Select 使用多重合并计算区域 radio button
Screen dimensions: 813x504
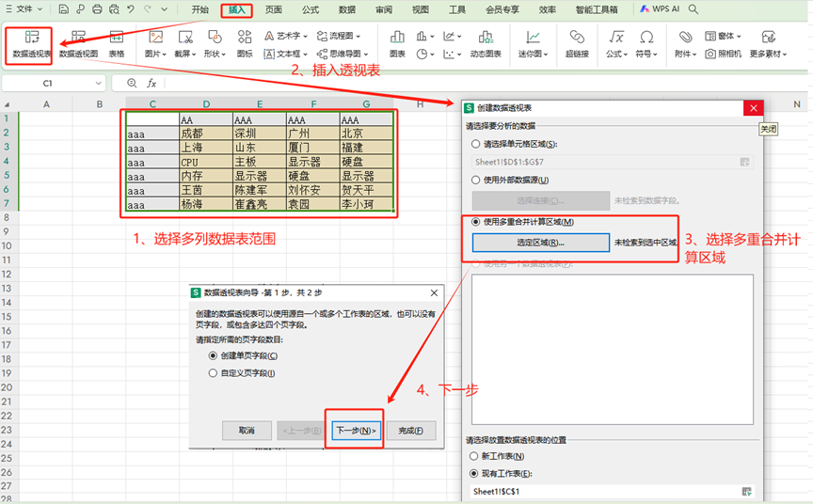point(475,222)
